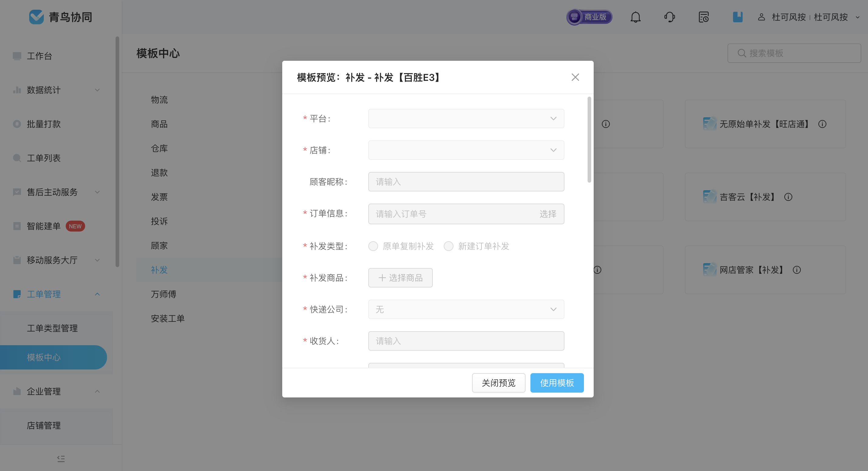Click the 批量打款 coin icon
This screenshot has width=868, height=471.
pos(17,124)
